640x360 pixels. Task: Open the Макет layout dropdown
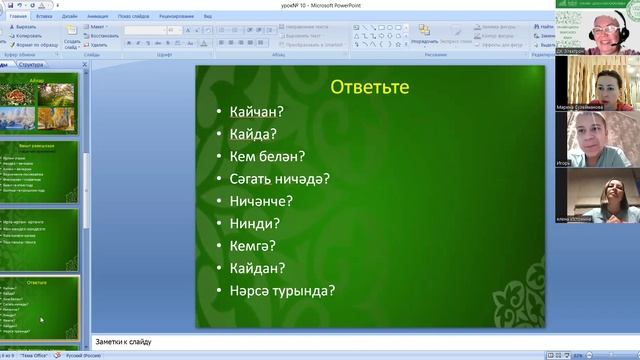(96, 27)
